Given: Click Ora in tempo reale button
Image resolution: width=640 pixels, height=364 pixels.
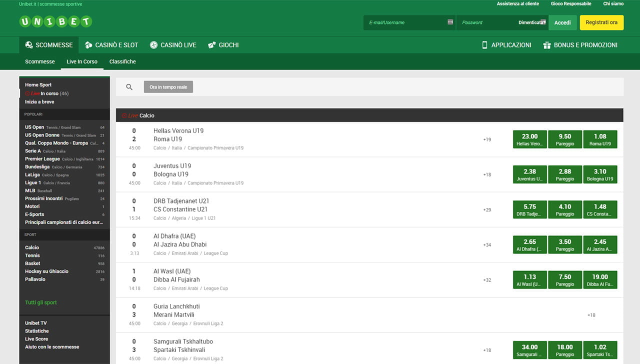Looking at the screenshot, I should 168,87.
